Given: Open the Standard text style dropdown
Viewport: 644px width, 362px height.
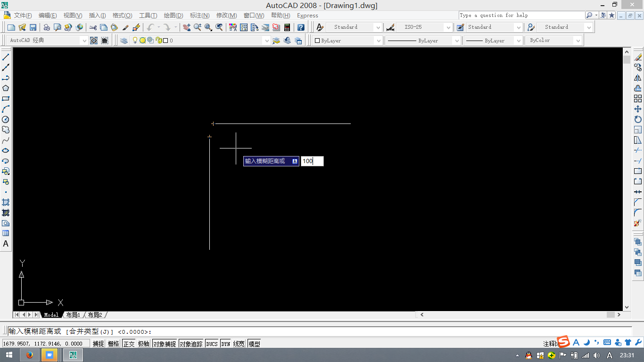Looking at the screenshot, I should pos(378,27).
